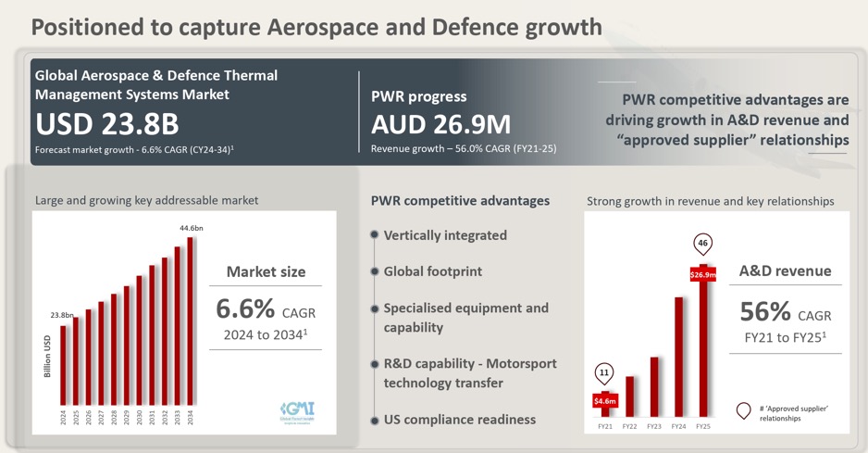Click the 'Approved supplier' legend pin icon
The width and height of the screenshot is (868, 453).
742,412
